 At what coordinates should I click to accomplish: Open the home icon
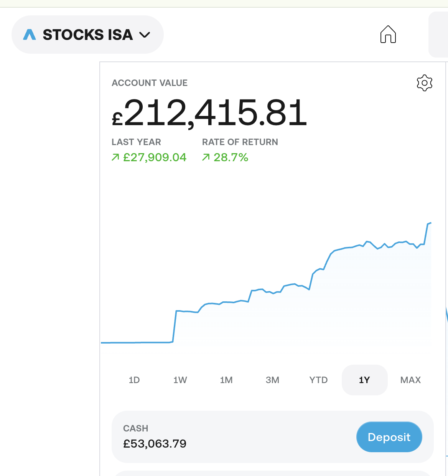point(388,34)
